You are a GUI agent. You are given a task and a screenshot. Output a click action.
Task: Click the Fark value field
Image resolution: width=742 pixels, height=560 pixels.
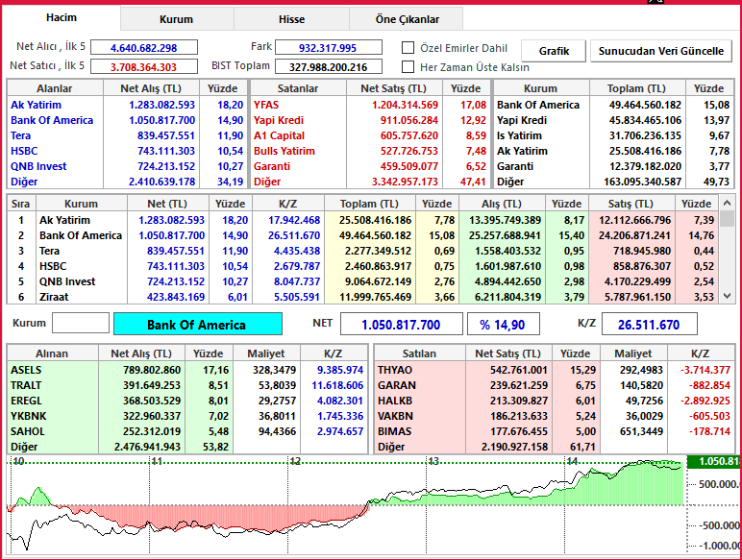coord(329,48)
